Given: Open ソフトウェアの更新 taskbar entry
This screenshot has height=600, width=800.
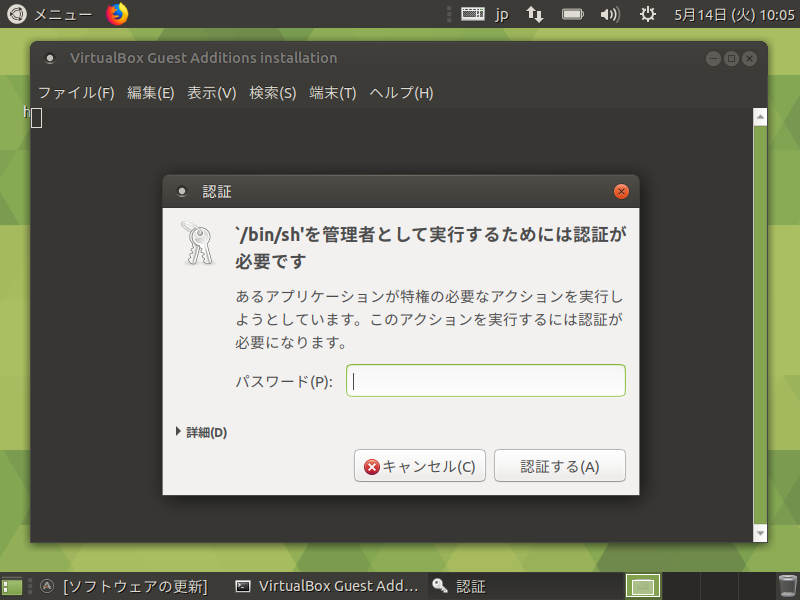Looking at the screenshot, I should pyautogui.click(x=124, y=586).
